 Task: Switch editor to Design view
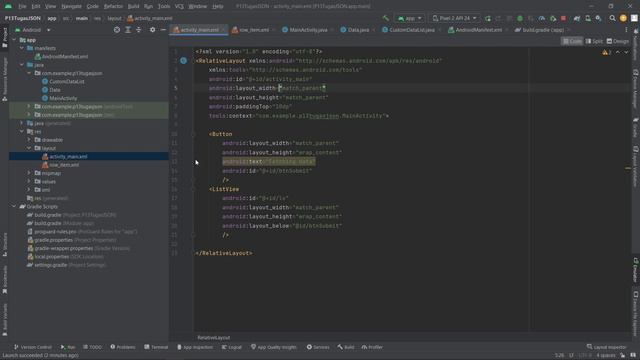pos(618,41)
